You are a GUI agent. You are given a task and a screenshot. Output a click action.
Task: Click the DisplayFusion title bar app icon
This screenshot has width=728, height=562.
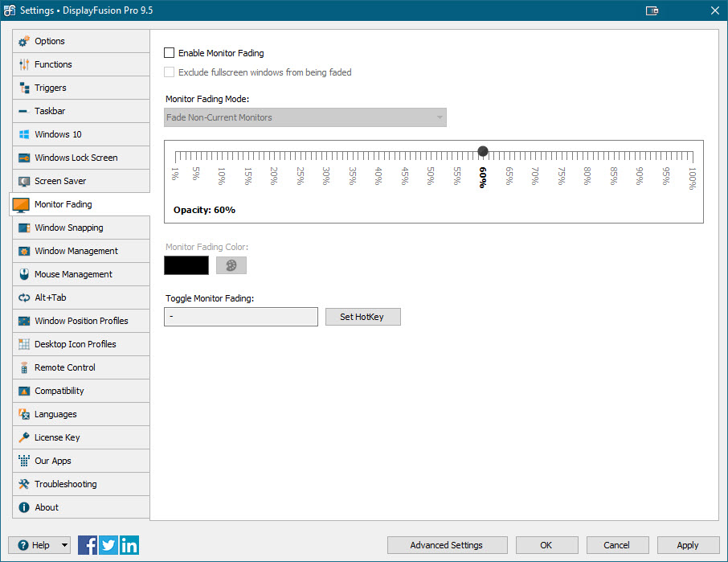[x=10, y=10]
